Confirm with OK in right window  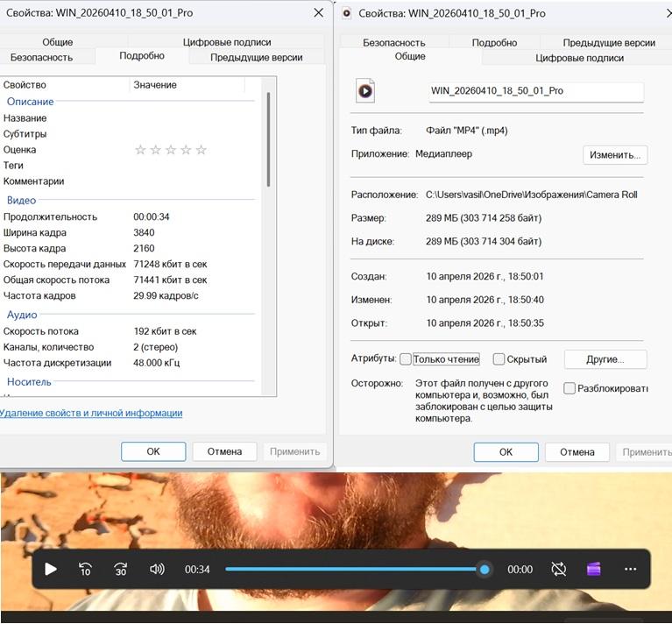[x=506, y=452]
